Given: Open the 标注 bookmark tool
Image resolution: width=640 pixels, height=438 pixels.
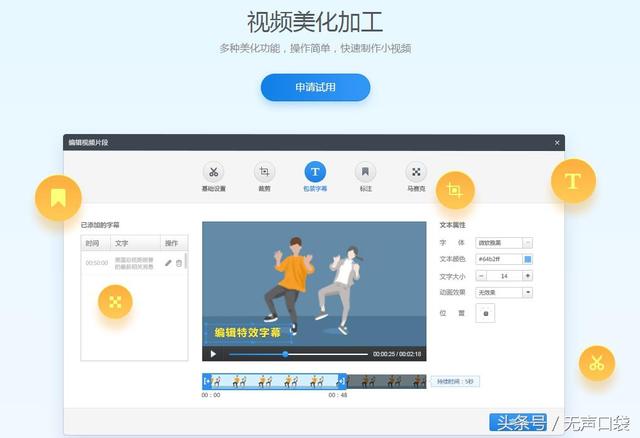Looking at the screenshot, I should (366, 172).
